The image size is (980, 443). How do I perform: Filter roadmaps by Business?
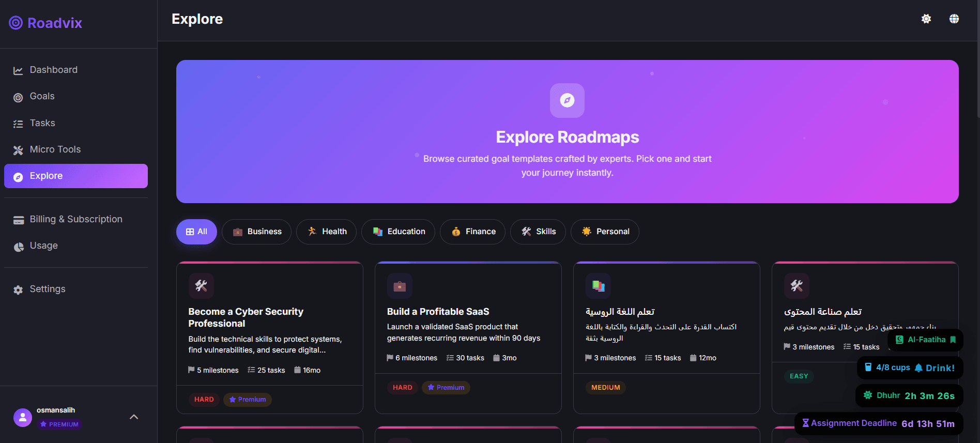click(x=256, y=232)
